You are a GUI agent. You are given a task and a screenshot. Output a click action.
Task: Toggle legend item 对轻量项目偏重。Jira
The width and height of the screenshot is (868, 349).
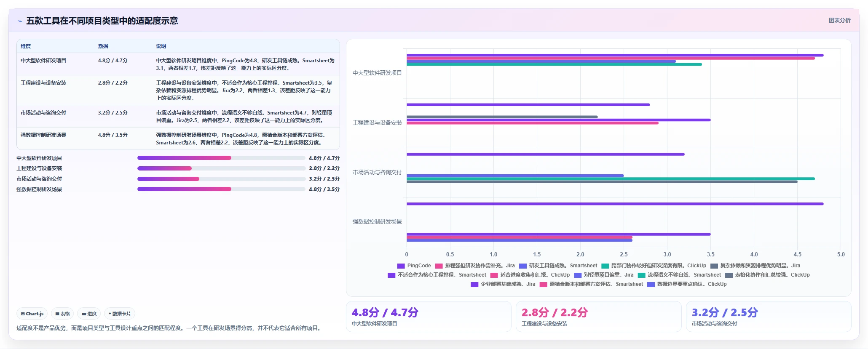coord(604,275)
